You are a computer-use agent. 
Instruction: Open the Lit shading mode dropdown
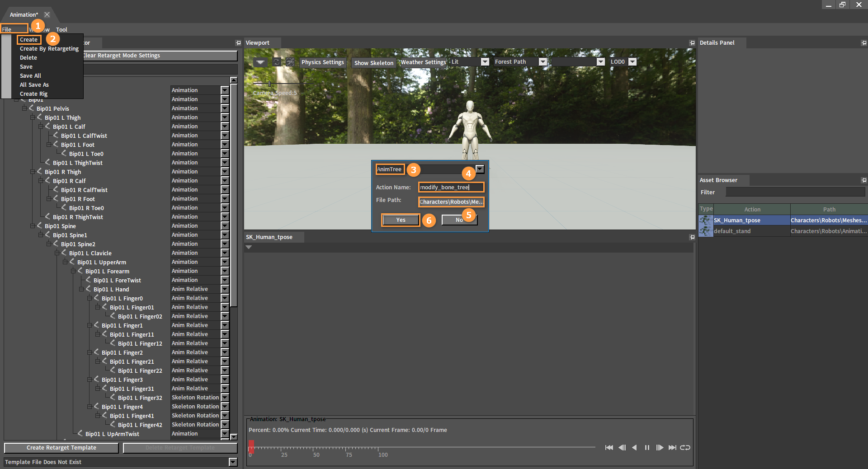click(x=485, y=62)
